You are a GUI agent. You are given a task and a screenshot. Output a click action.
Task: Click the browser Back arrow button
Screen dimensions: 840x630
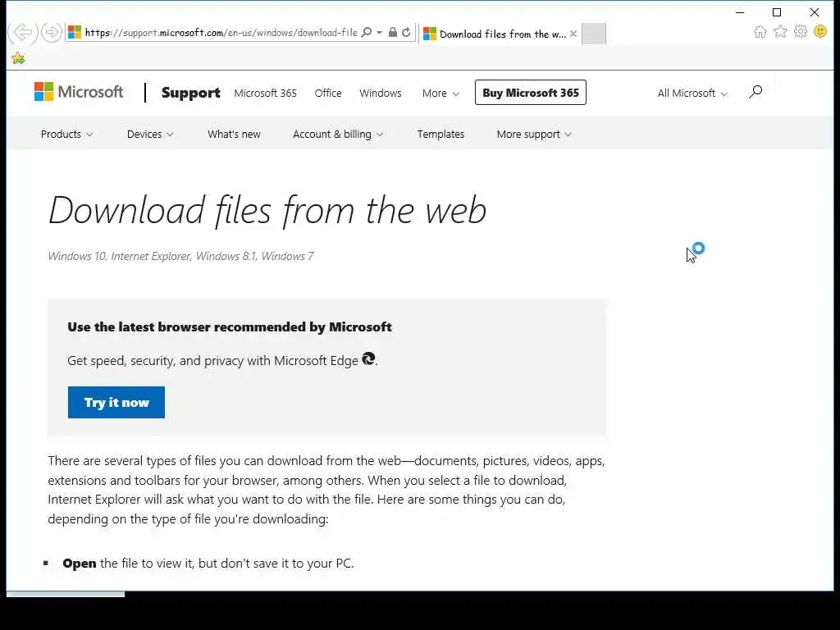click(x=22, y=33)
